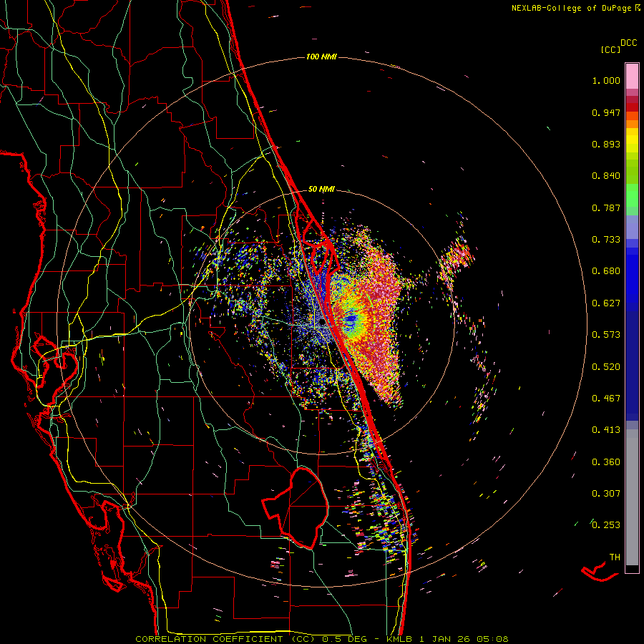This screenshot has height=644, width=644.
Task: Click the blue low-CC core offshore of radar
Action: (x=350, y=319)
